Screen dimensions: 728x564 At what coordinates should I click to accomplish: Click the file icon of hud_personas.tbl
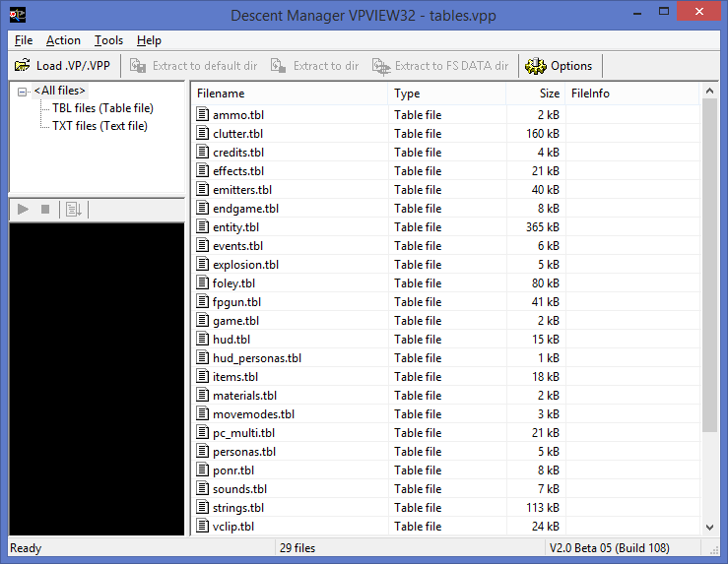click(x=202, y=357)
